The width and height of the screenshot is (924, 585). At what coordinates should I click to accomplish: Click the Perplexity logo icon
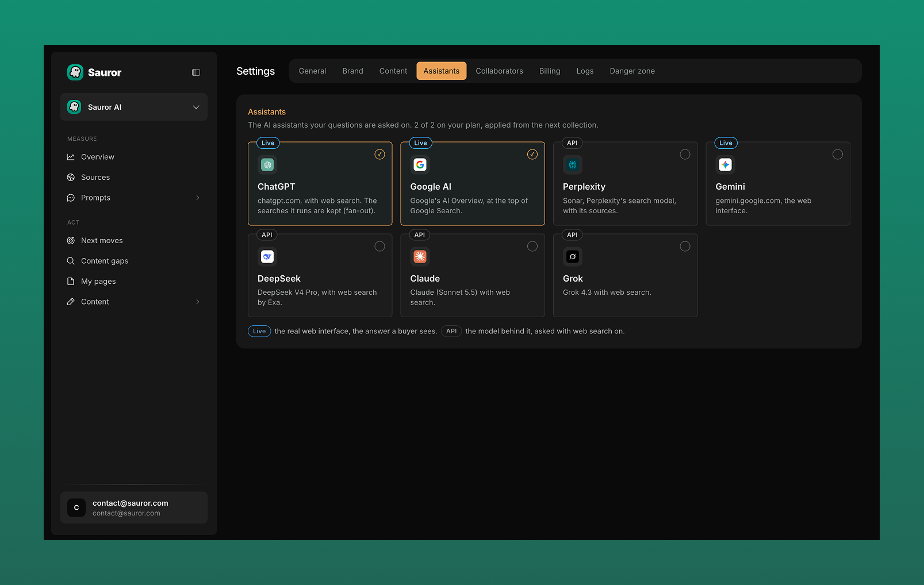573,165
